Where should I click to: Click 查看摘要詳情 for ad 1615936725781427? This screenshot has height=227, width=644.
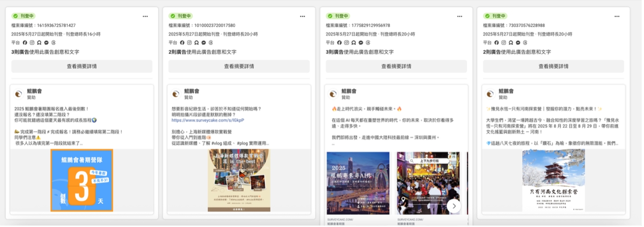tap(82, 67)
